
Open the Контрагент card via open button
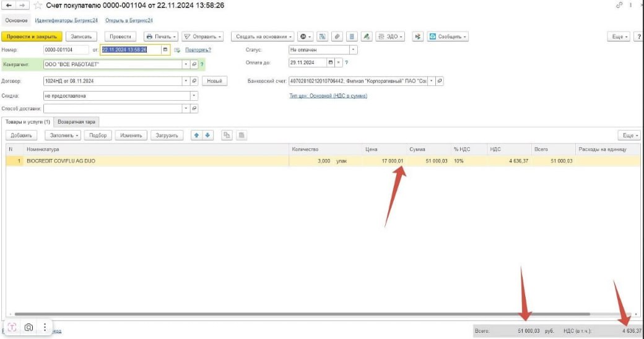pyautogui.click(x=194, y=64)
